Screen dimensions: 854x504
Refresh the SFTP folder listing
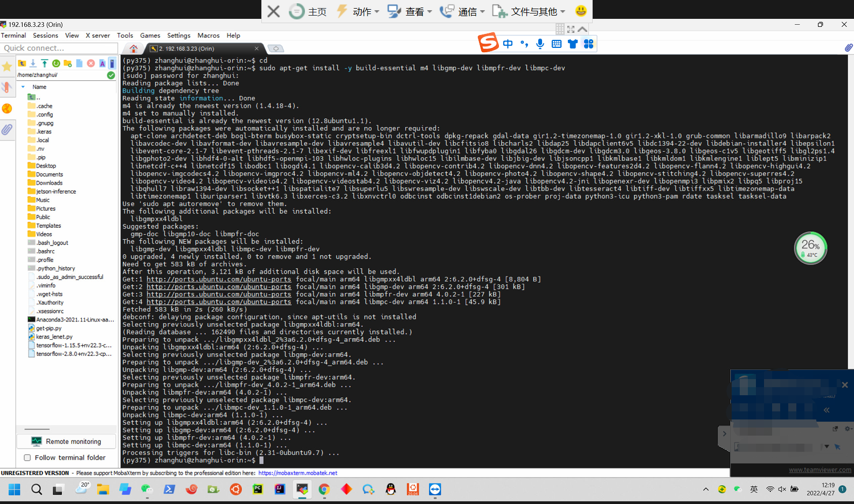point(56,64)
